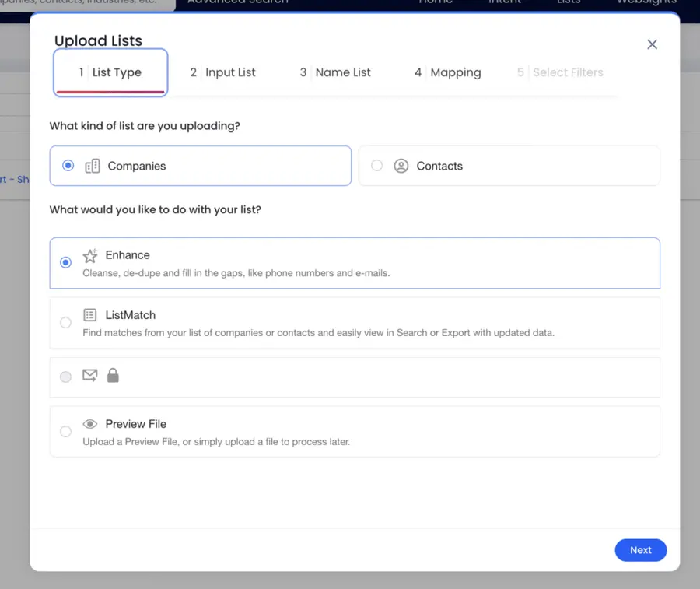The width and height of the screenshot is (700, 589).
Task: Select the locked email option radio button
Action: [x=65, y=377]
